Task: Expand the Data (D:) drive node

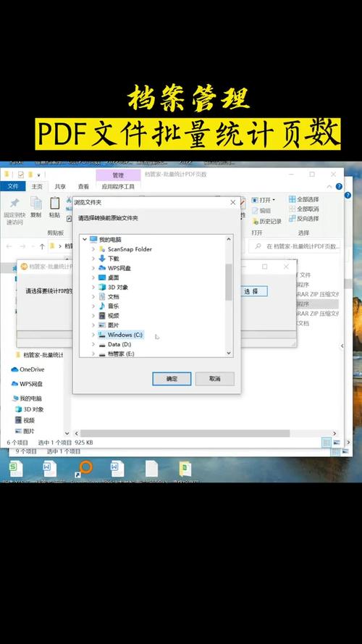Action: coord(93,344)
